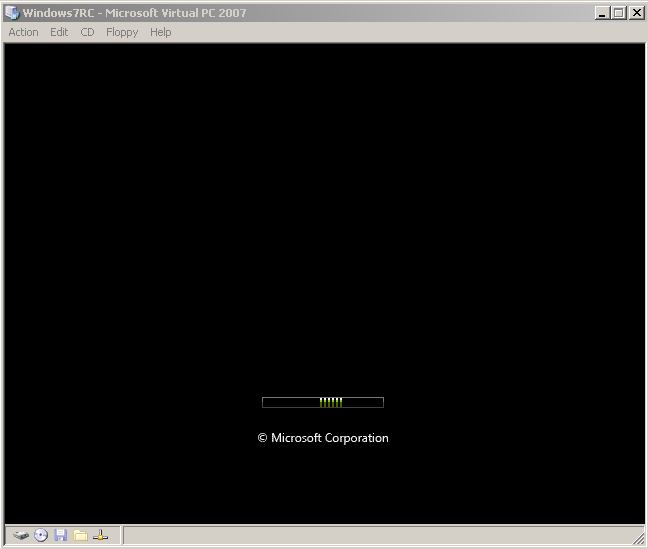Click the floppy disk status icon
This screenshot has height=549, width=648.
point(61,535)
